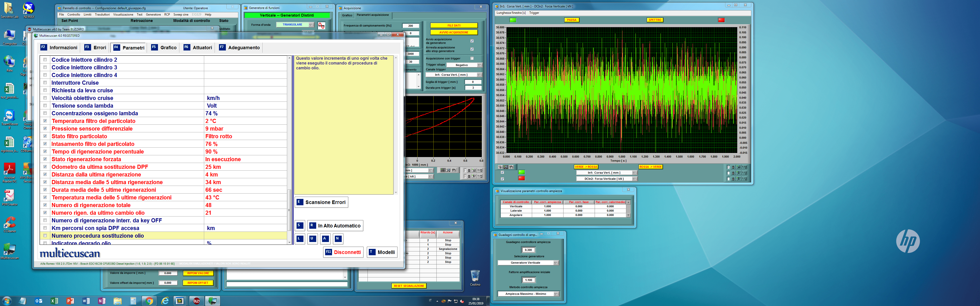Open the Trasduttori menu in Pannello di controllo
980x306 pixels.
tap(102, 15)
